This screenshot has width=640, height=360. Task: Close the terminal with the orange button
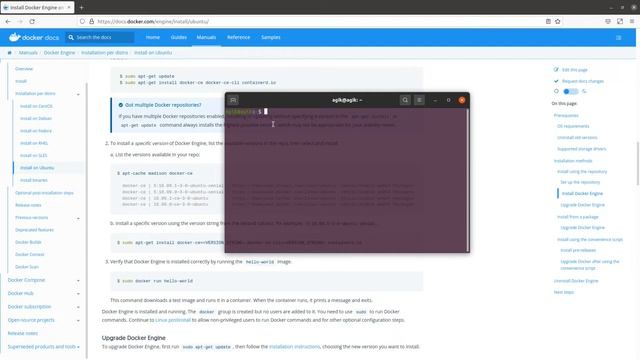[x=462, y=100]
